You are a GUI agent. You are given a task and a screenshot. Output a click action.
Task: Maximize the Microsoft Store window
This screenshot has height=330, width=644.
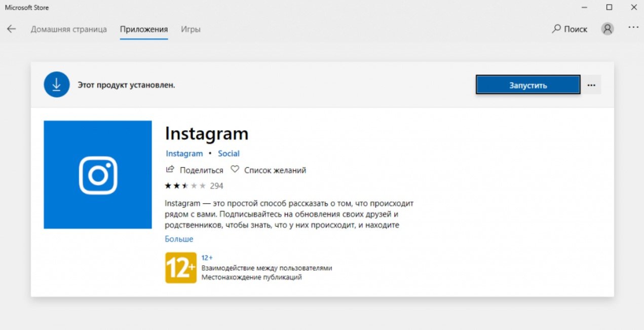pyautogui.click(x=610, y=7)
